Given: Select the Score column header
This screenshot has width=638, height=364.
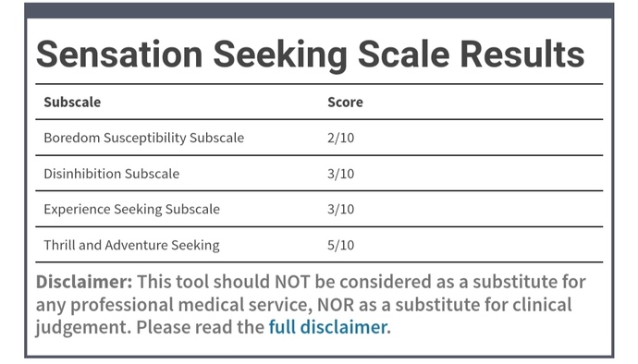Looking at the screenshot, I should click(345, 102).
